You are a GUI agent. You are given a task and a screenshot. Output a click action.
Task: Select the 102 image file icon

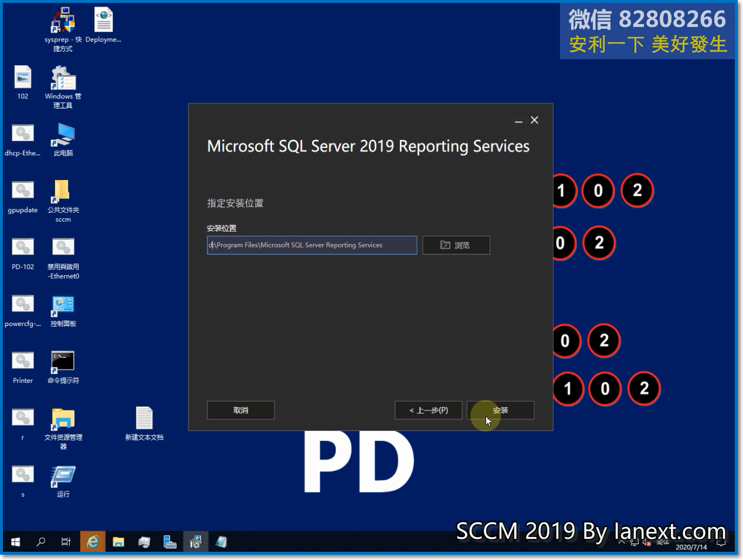22,83
